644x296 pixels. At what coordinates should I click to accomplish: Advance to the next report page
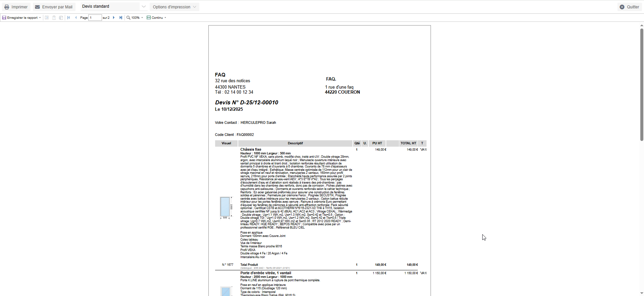[114, 18]
